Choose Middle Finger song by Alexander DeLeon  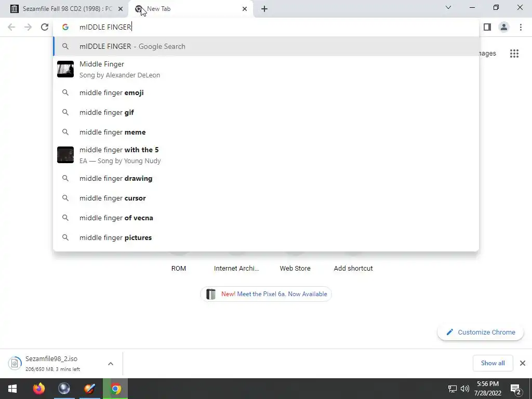point(266,69)
